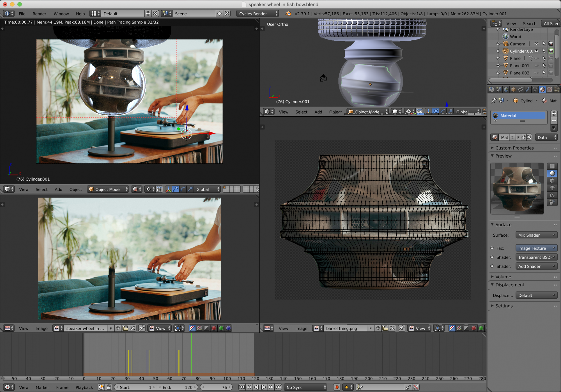The width and height of the screenshot is (561, 392).
Task: Toggle Cylinder.001 visibility eye in the outliner
Action: coord(537,51)
